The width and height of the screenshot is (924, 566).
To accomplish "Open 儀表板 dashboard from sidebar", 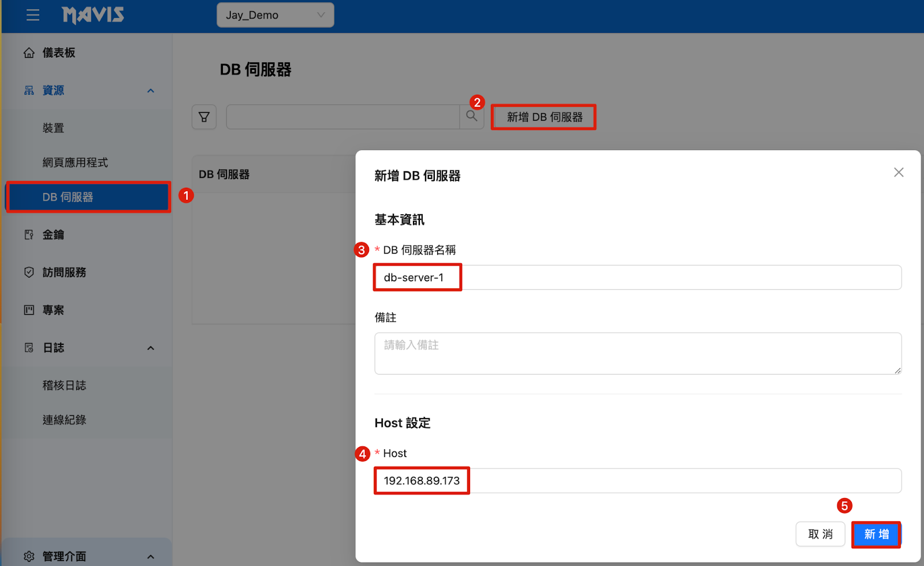I will (58, 53).
